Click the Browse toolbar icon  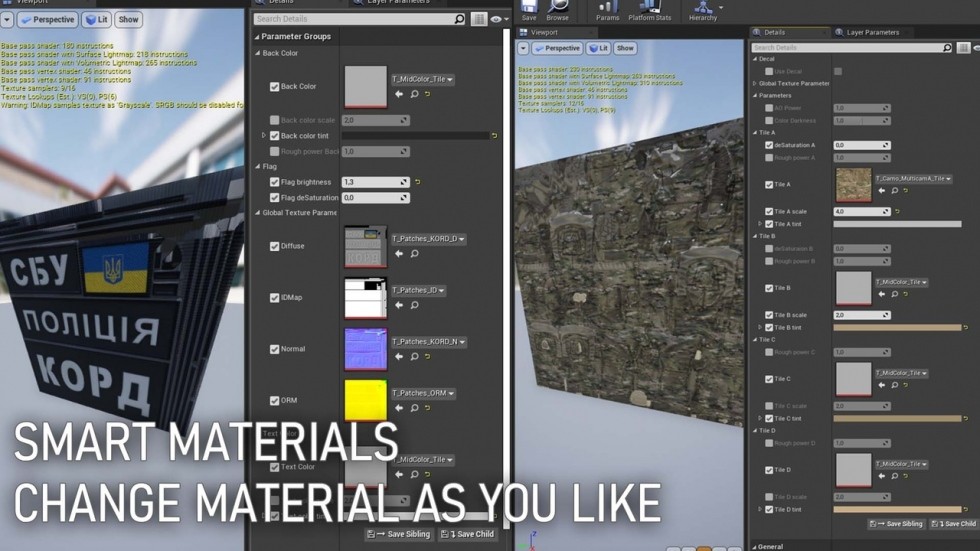click(557, 11)
